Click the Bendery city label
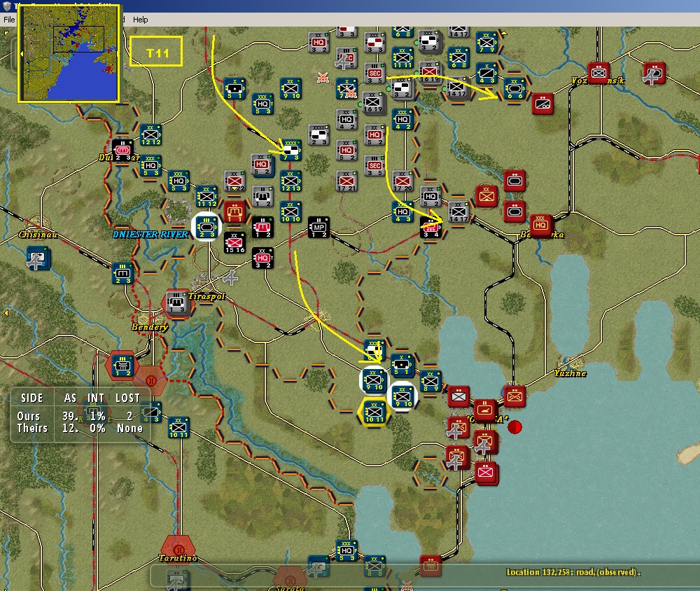 (150, 327)
